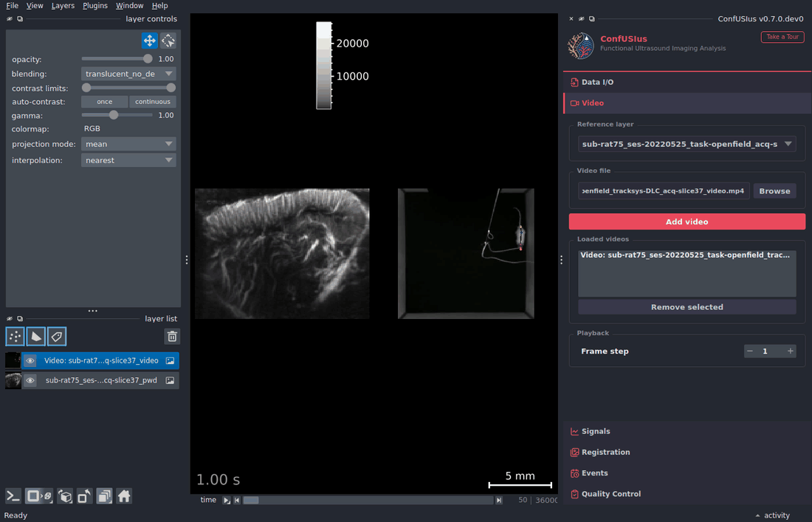Expand the Quality Control section

click(x=687, y=493)
